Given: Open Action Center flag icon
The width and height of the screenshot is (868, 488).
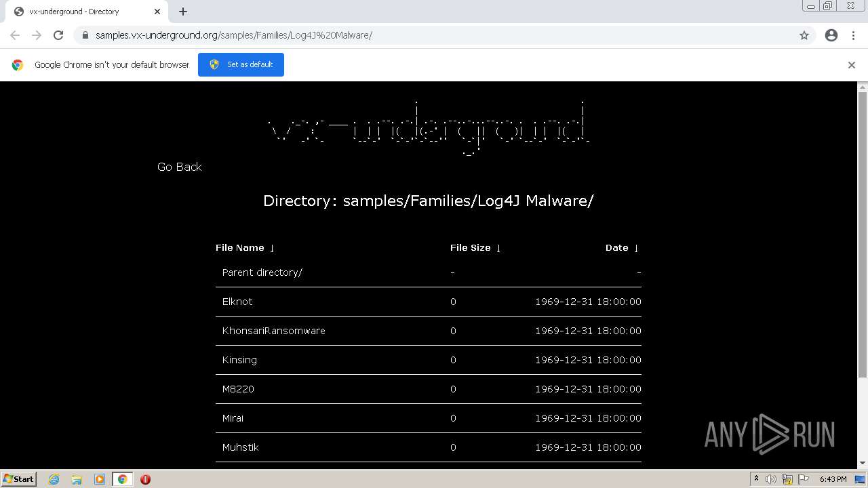Looking at the screenshot, I should coord(804,479).
